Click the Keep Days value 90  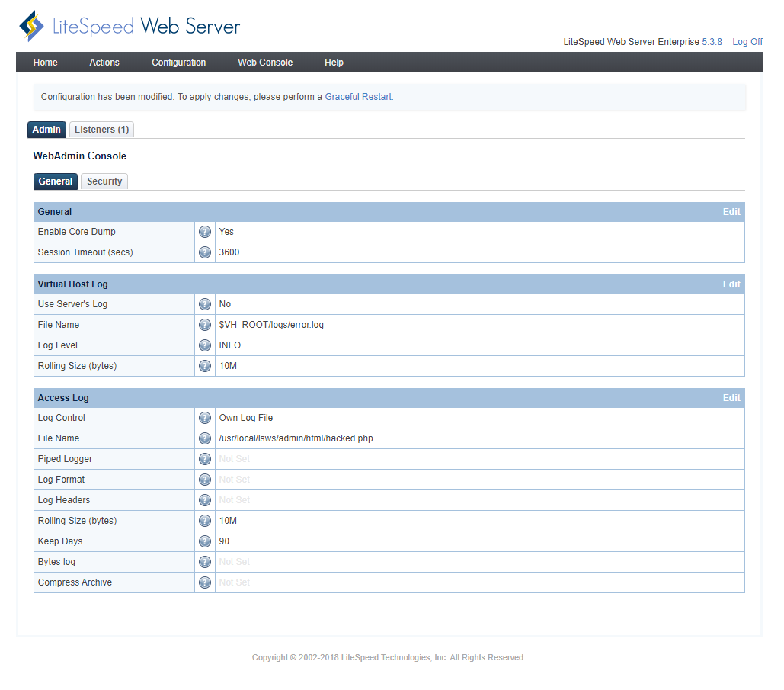[224, 541]
